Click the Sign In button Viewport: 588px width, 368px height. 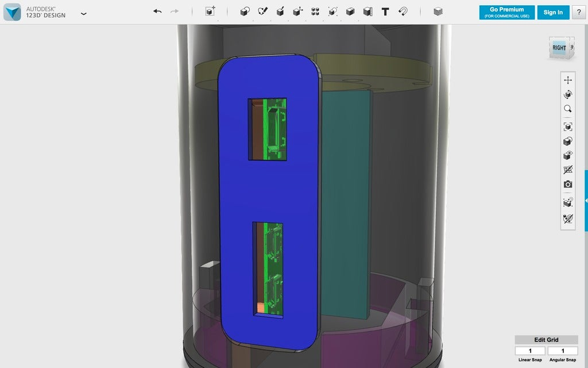553,13
